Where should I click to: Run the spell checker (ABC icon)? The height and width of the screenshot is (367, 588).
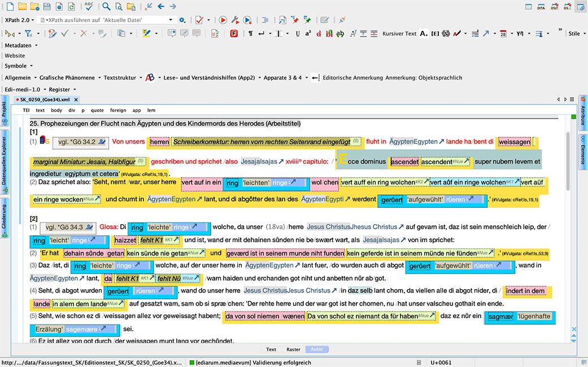(88, 6)
